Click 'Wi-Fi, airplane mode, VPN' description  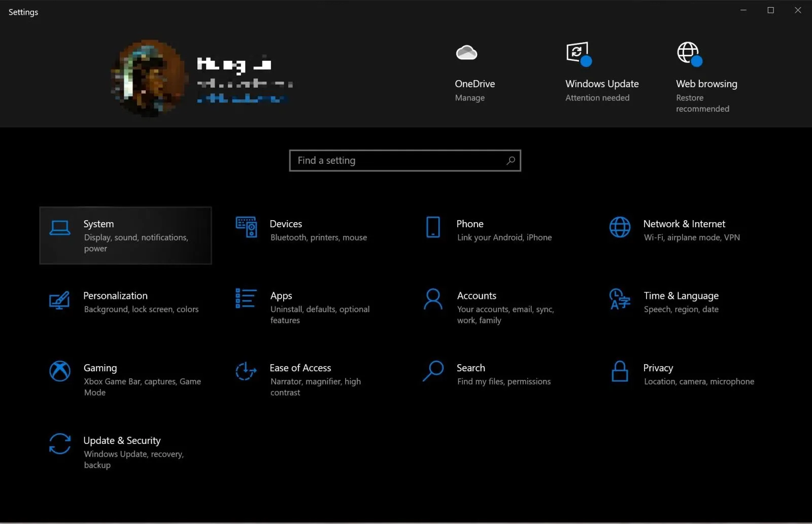(692, 237)
